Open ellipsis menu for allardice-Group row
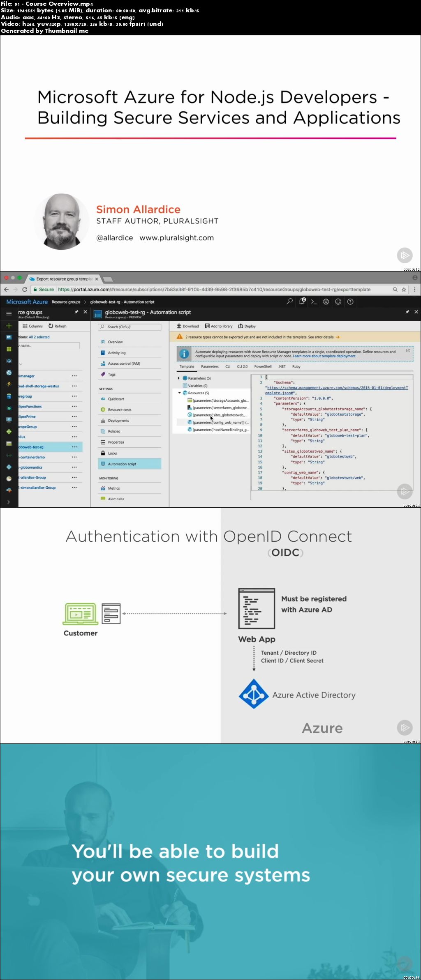This screenshot has width=421, height=980. [x=74, y=477]
